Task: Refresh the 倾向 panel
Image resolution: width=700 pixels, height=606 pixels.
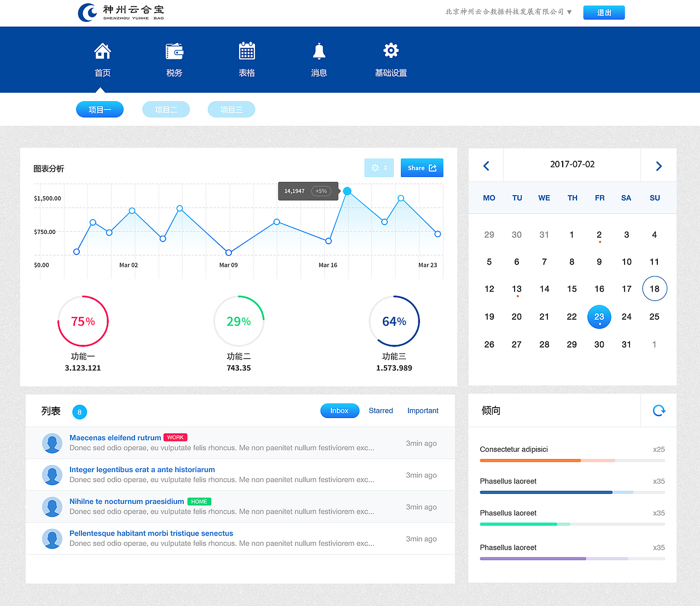Action: tap(659, 410)
